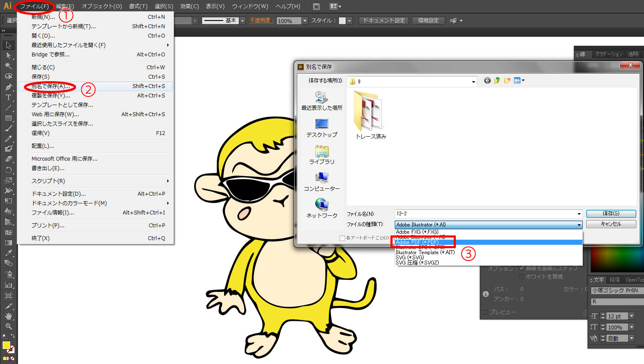This screenshot has width=644, height=364.
Task: Click the 不透明度 link in control bar
Action: [x=262, y=21]
